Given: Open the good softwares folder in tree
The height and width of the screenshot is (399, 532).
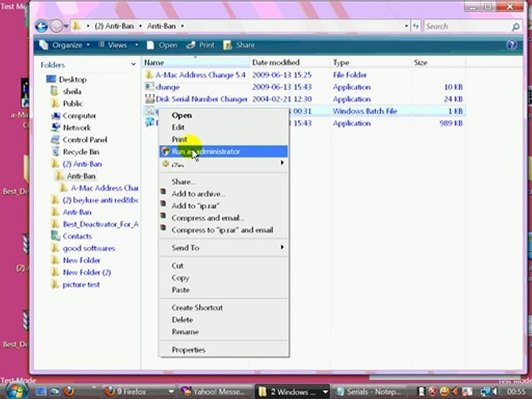Looking at the screenshot, I should point(89,248).
